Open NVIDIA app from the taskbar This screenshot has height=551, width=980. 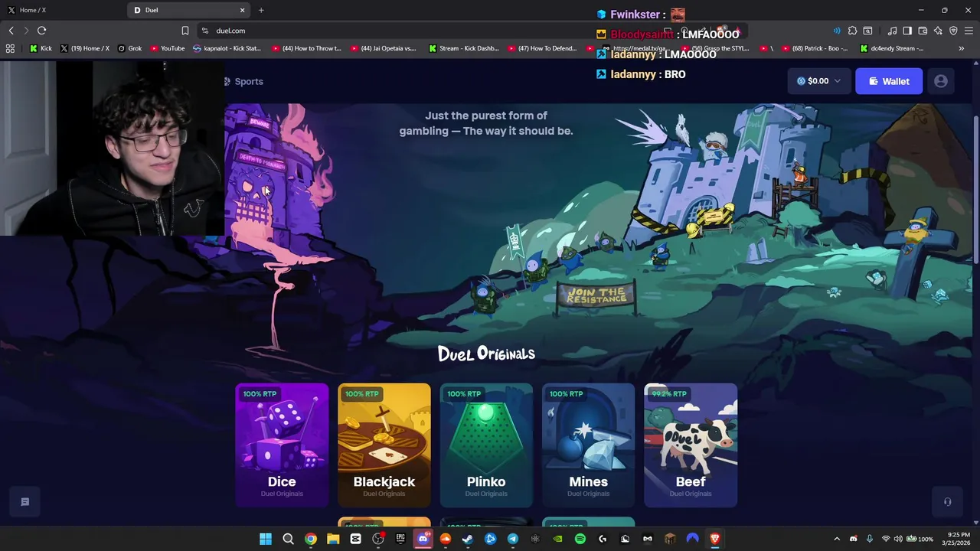[557, 539]
